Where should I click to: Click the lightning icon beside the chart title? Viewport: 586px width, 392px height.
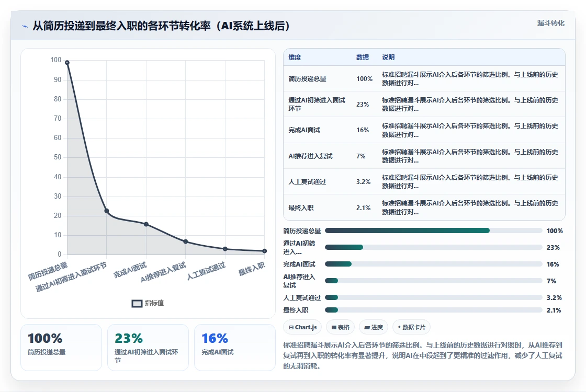(x=25, y=26)
